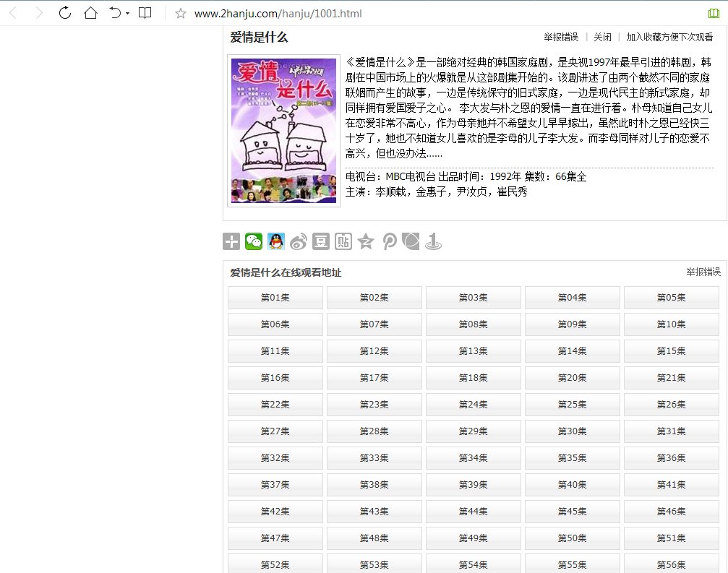Share to Douban
This screenshot has height=573, width=728.
click(320, 241)
